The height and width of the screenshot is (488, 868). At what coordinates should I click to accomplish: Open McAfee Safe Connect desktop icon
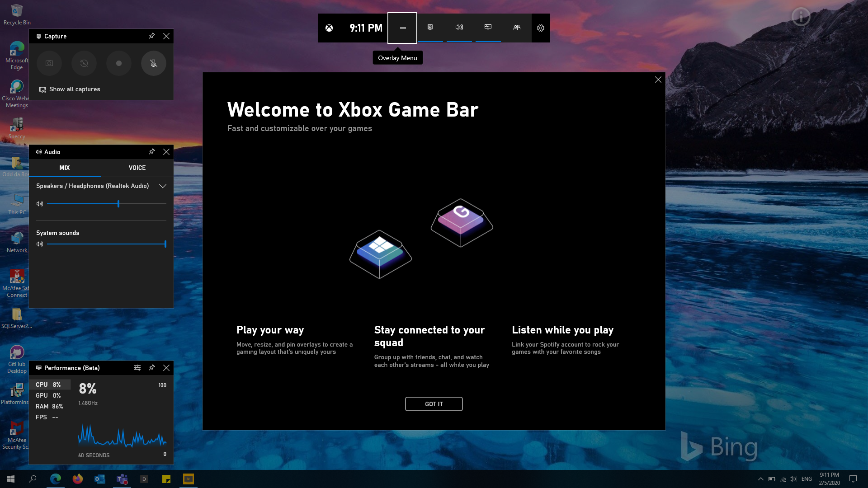tap(17, 283)
